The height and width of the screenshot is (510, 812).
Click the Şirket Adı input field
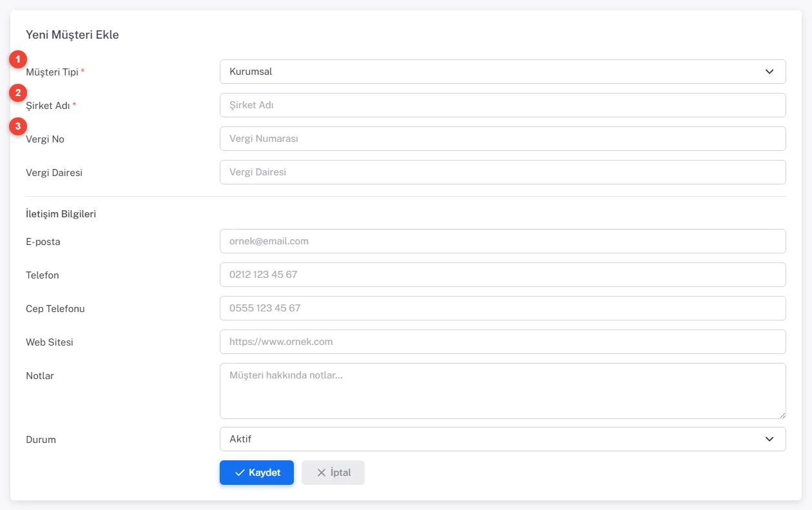pyautogui.click(x=503, y=105)
